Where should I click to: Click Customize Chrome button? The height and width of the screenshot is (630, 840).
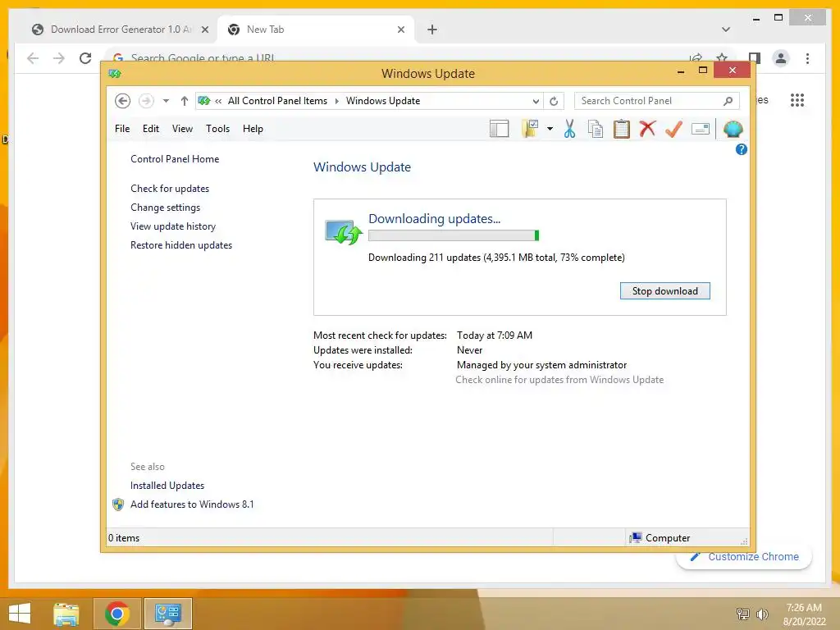pyautogui.click(x=744, y=557)
